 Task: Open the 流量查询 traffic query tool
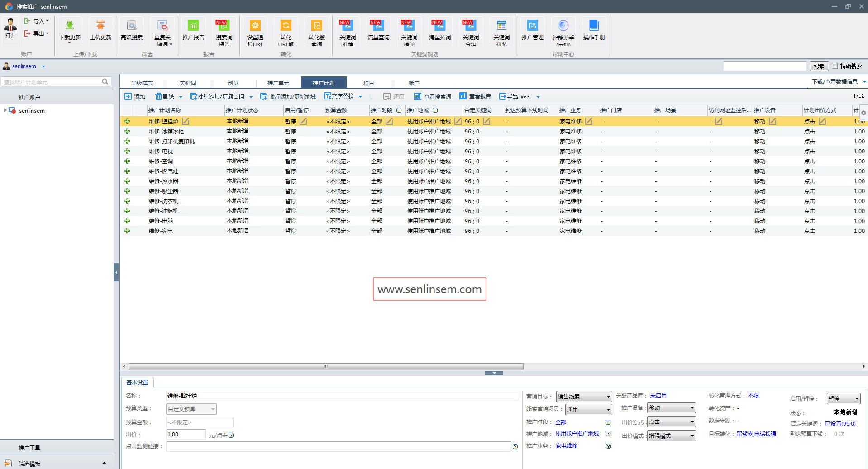pyautogui.click(x=378, y=26)
